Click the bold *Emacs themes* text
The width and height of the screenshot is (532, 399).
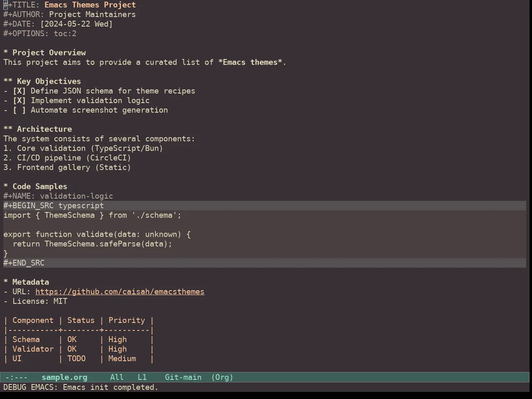[250, 62]
